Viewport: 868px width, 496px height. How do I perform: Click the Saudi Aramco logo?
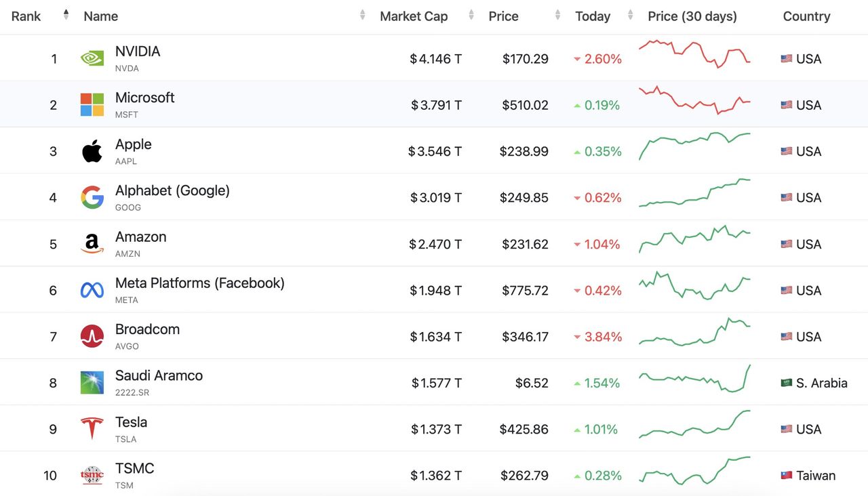(92, 383)
